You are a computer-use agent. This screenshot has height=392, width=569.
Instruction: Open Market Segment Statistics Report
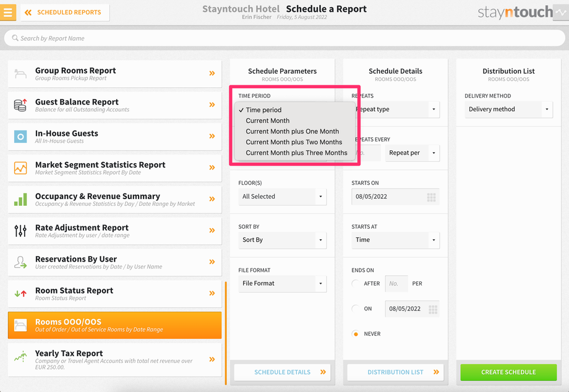click(114, 168)
